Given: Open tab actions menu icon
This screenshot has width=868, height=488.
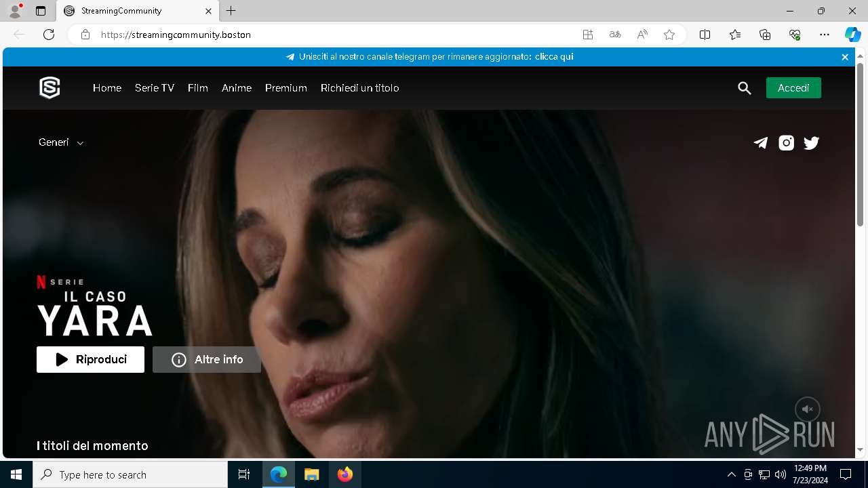Looking at the screenshot, I should coord(41,11).
